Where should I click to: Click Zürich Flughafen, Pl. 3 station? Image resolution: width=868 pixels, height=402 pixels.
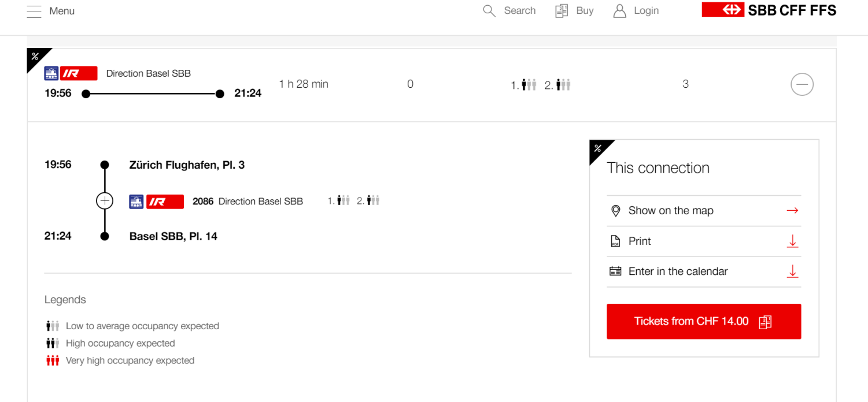pyautogui.click(x=187, y=165)
